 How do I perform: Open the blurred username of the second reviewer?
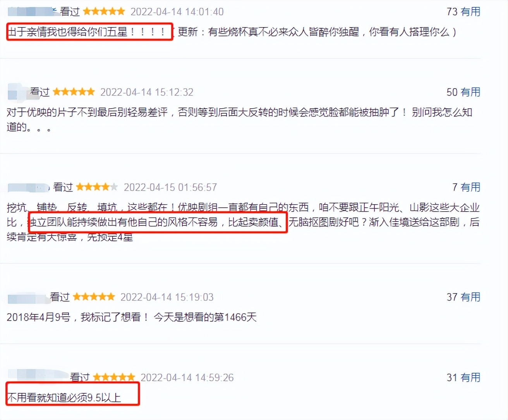coord(18,92)
